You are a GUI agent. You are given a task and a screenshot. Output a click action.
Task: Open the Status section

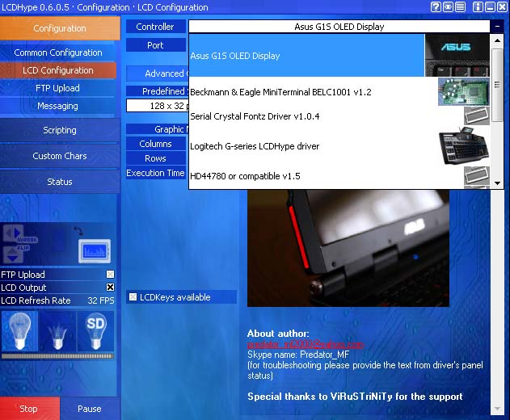(60, 182)
